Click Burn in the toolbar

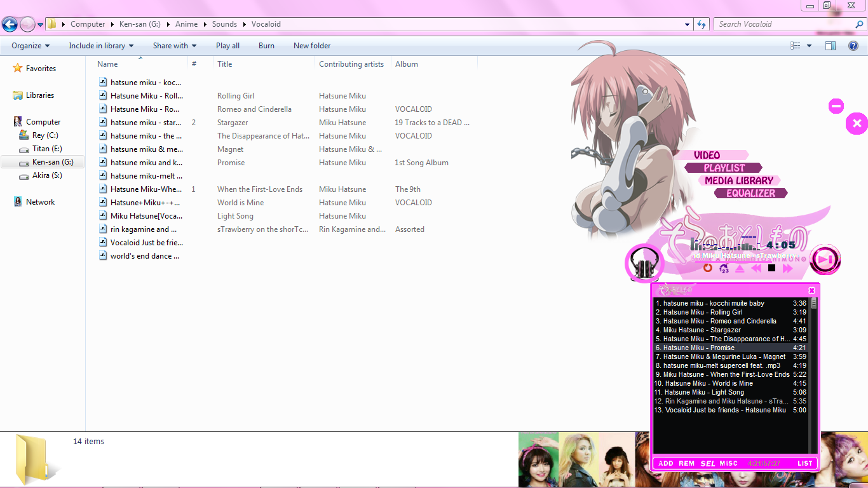point(266,46)
